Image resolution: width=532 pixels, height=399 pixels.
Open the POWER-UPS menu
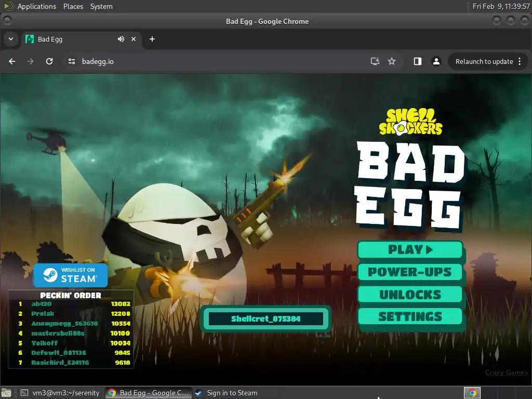(410, 272)
